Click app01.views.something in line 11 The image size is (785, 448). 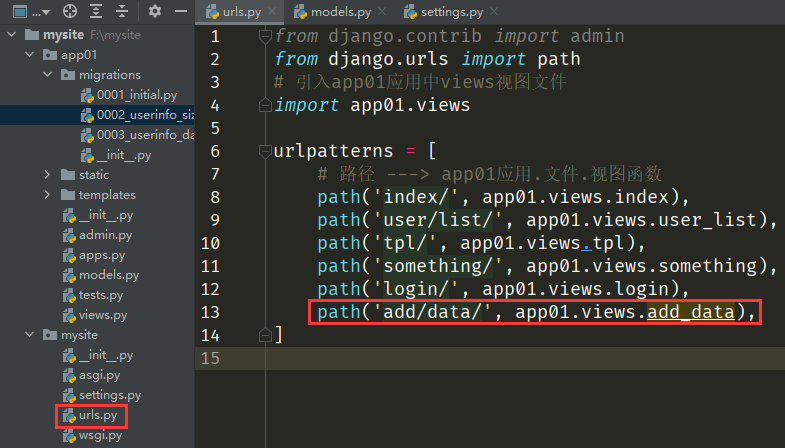pyautogui.click(x=641, y=266)
